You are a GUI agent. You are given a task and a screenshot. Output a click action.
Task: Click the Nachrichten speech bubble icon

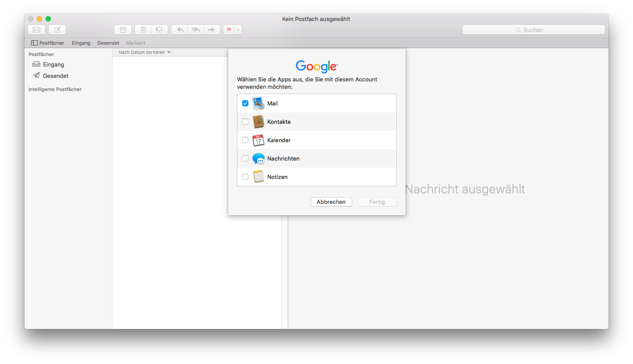point(258,158)
